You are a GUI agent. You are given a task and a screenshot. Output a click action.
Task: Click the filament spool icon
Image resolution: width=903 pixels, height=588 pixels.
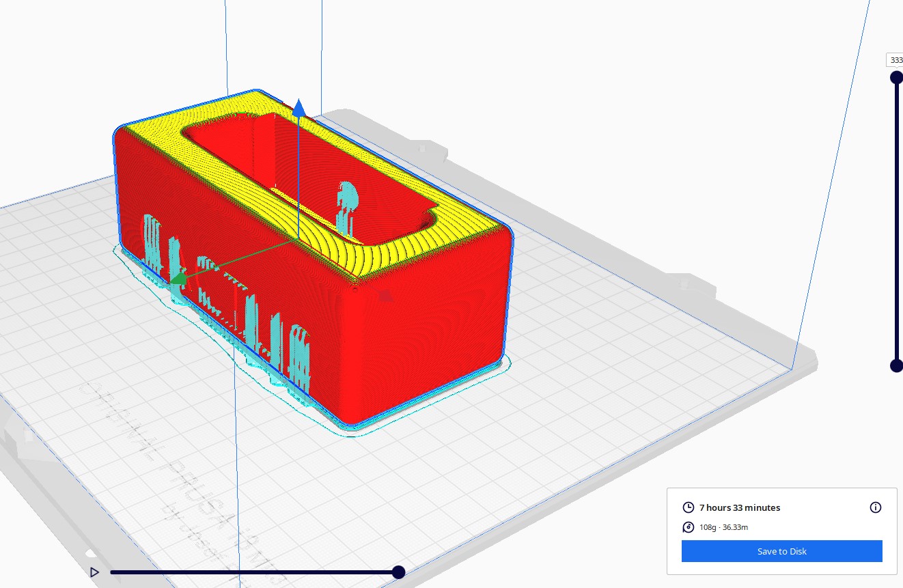689,527
